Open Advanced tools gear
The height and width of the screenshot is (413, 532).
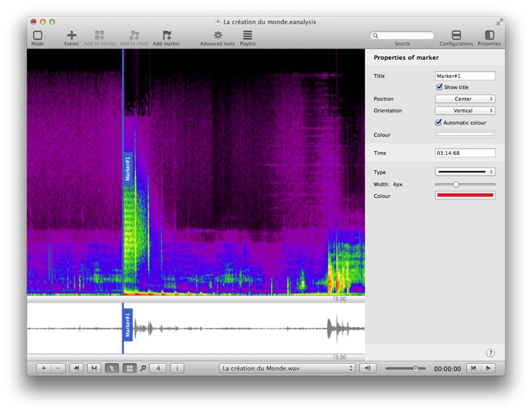click(x=217, y=35)
